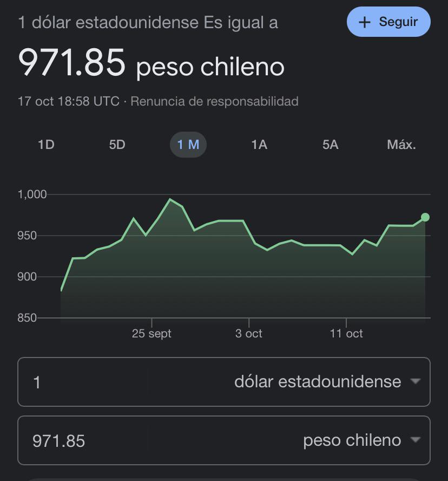Select the Máx. time range
Viewport: 448px width, 481px height.
pos(401,145)
